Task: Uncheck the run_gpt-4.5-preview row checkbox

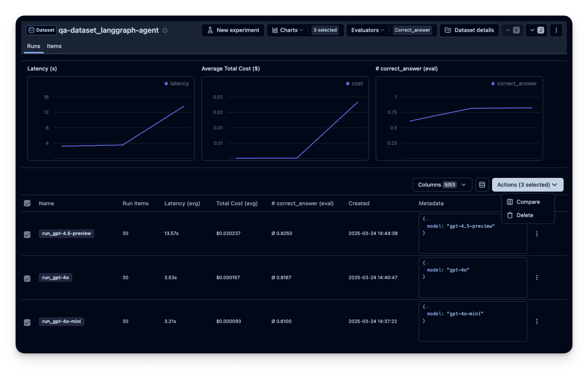Action: tap(27, 235)
